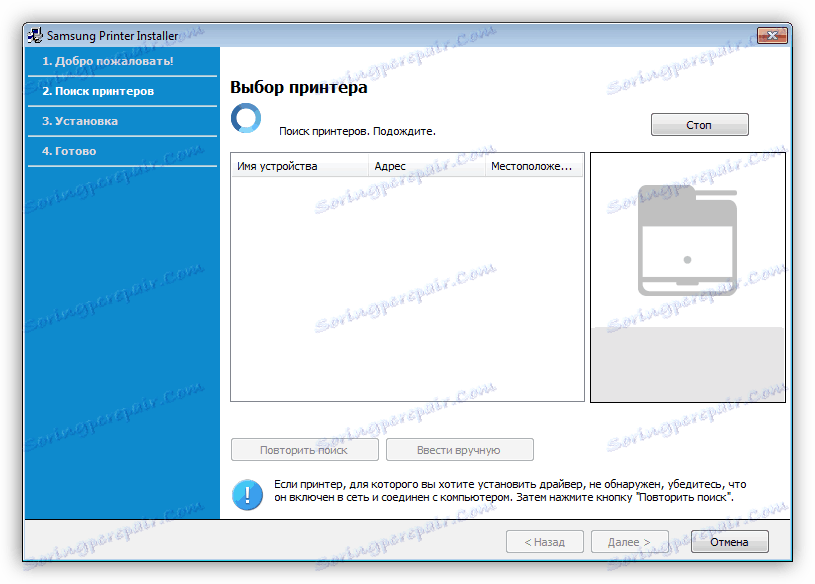Click the Повторить поиск button
This screenshot has height=584, width=815.
tap(303, 449)
